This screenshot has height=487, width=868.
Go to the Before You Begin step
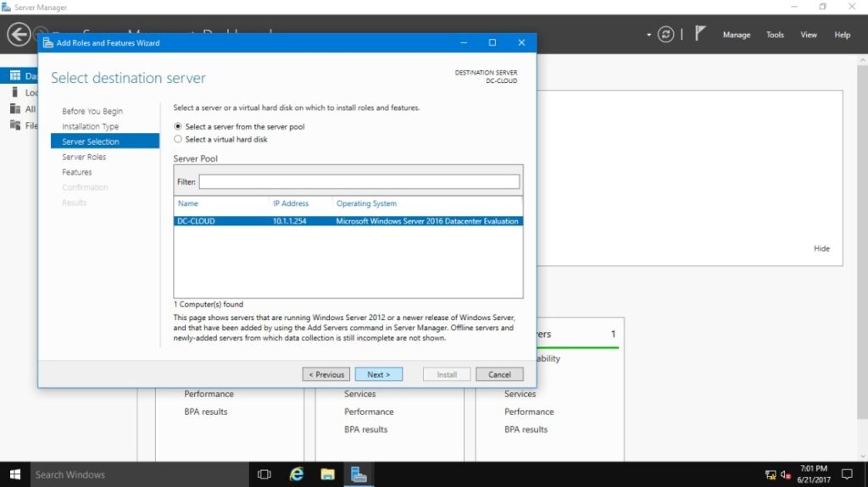[x=92, y=111]
